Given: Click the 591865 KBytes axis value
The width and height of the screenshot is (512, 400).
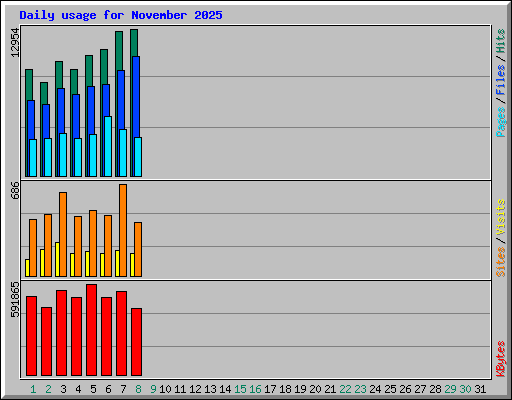Looking at the screenshot, I should (15, 300).
